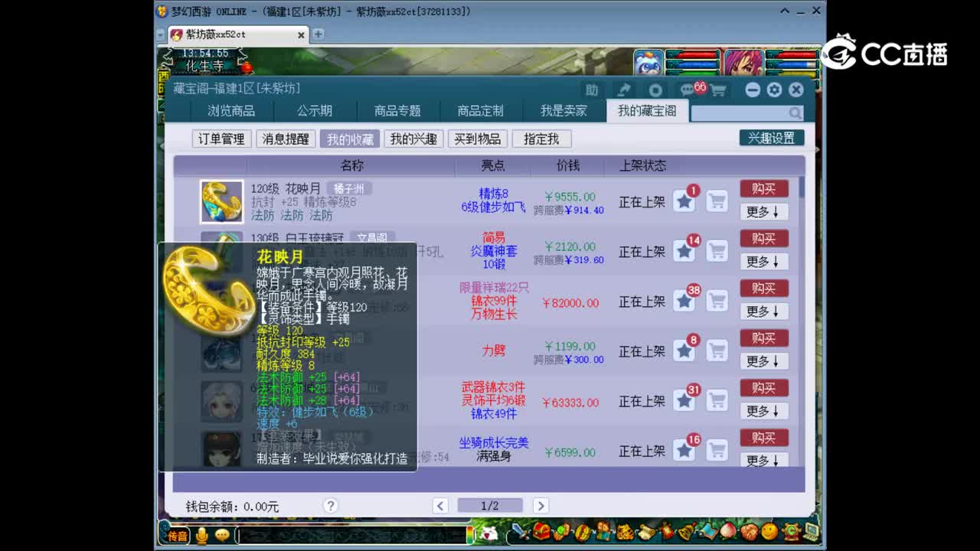980x551 pixels.
Task: Click 购买 for 花映月 ¥9555.00
Action: (x=763, y=189)
